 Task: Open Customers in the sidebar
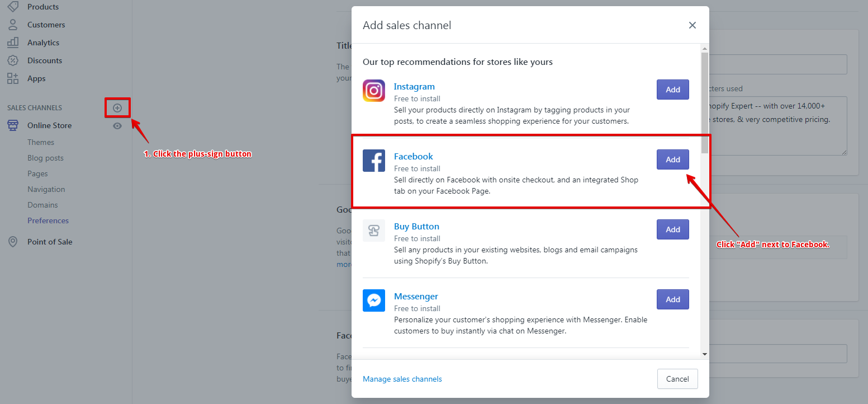click(46, 25)
